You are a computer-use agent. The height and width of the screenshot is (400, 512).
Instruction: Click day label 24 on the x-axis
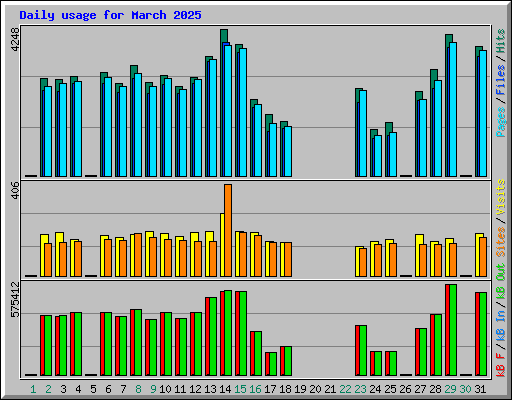coord(375,389)
